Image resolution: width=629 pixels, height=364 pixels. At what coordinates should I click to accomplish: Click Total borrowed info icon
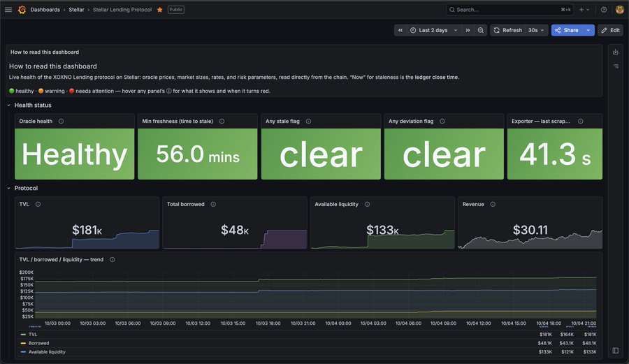pos(213,204)
